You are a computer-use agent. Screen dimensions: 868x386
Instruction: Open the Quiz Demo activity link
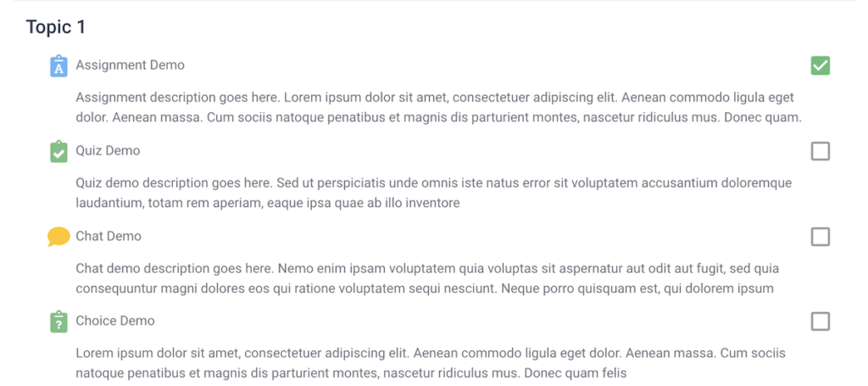coord(108,151)
